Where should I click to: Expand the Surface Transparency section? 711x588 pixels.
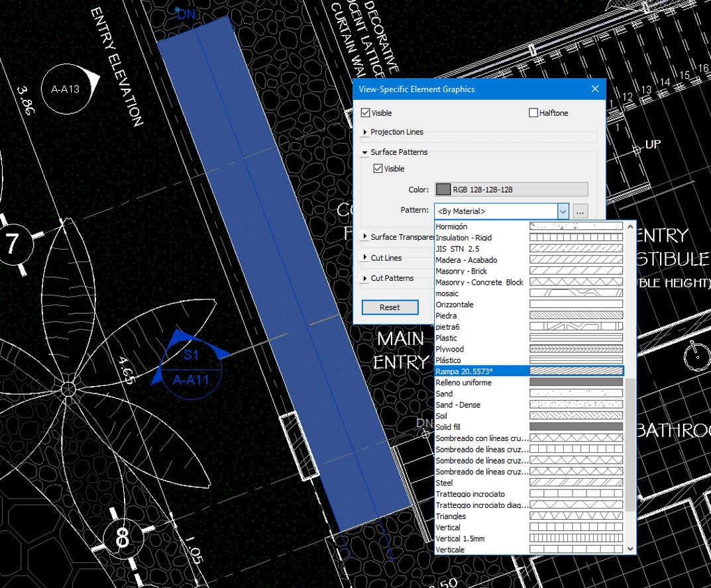click(x=364, y=236)
